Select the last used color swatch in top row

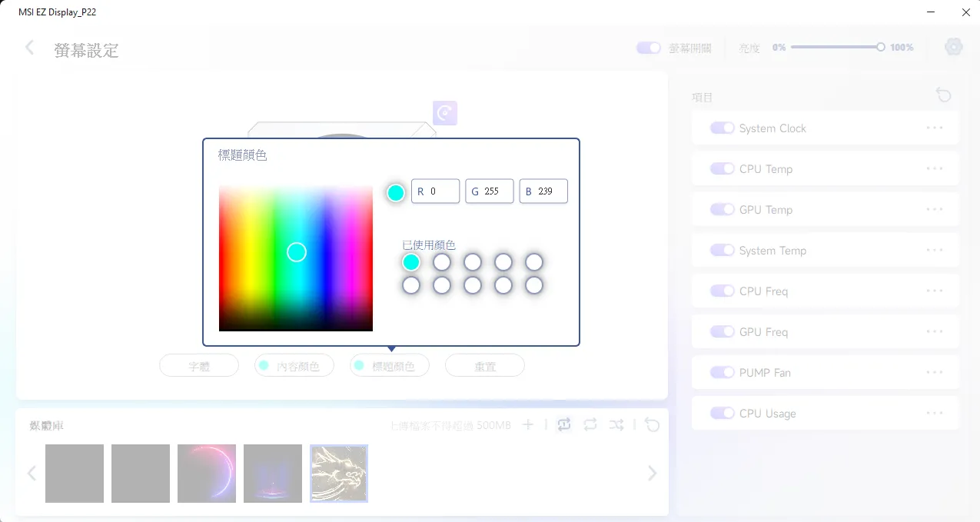(534, 262)
